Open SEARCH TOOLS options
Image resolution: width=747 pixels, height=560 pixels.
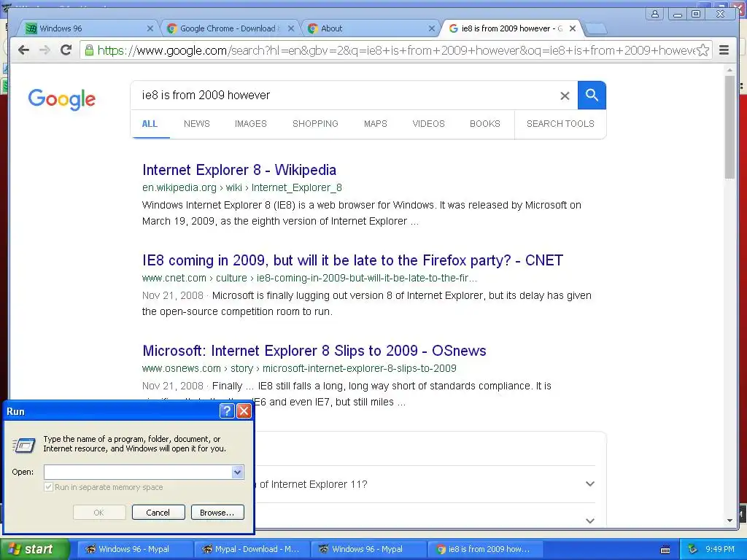point(560,124)
